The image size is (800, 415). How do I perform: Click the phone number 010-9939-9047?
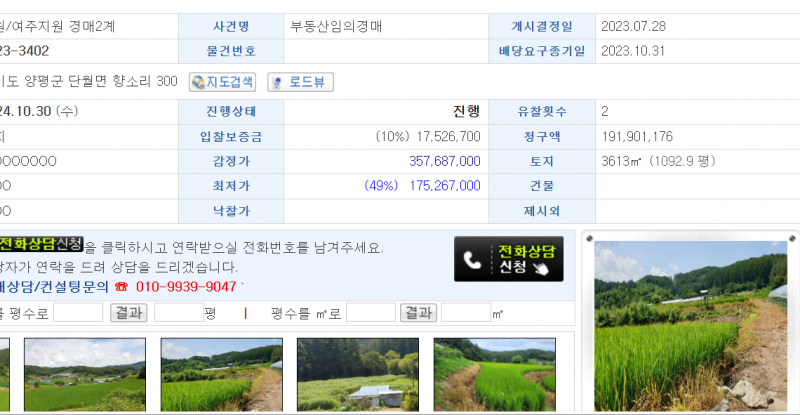[186, 286]
